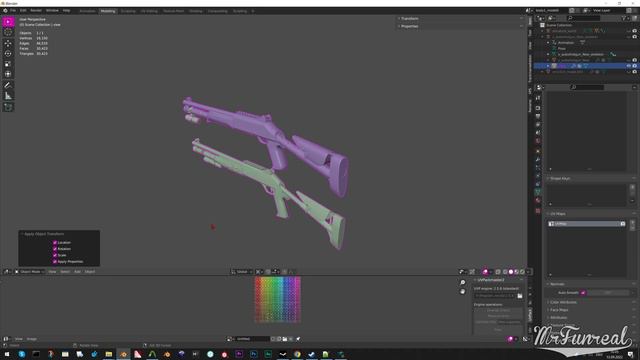Open the File menu
Screen dimensions: 640x360
pyautogui.click(x=13, y=11)
